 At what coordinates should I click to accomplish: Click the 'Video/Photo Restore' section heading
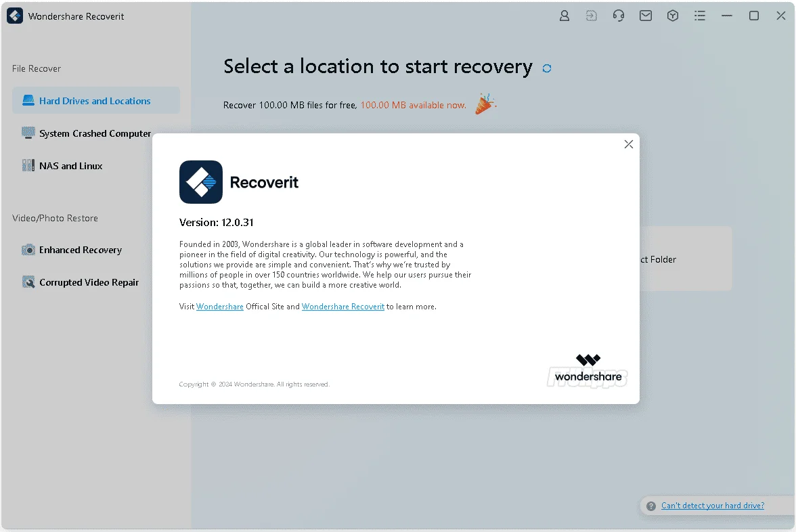tap(55, 218)
